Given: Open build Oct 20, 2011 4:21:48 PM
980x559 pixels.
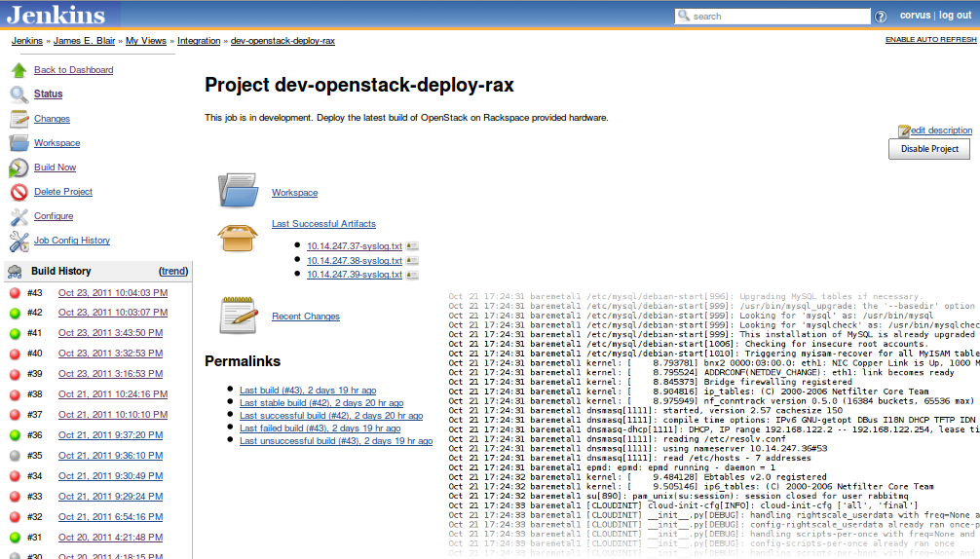Looking at the screenshot, I should (111, 538).
